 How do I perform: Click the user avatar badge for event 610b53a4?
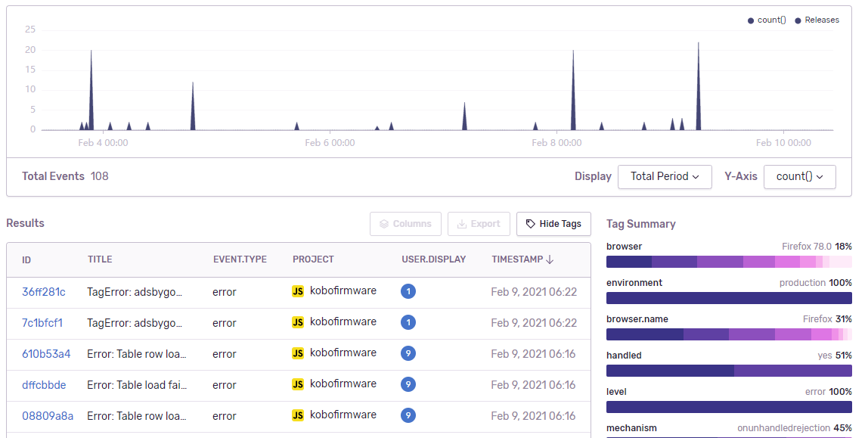coord(408,353)
